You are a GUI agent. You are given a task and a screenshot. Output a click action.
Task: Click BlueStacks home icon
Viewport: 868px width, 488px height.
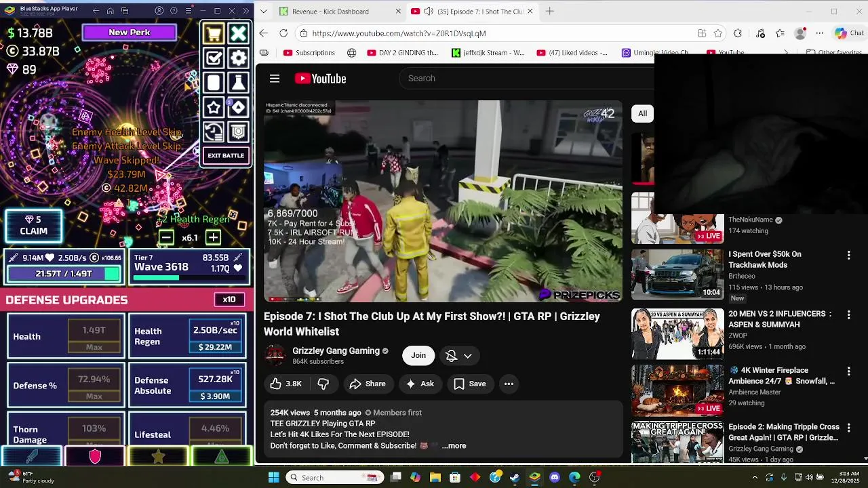[111, 11]
